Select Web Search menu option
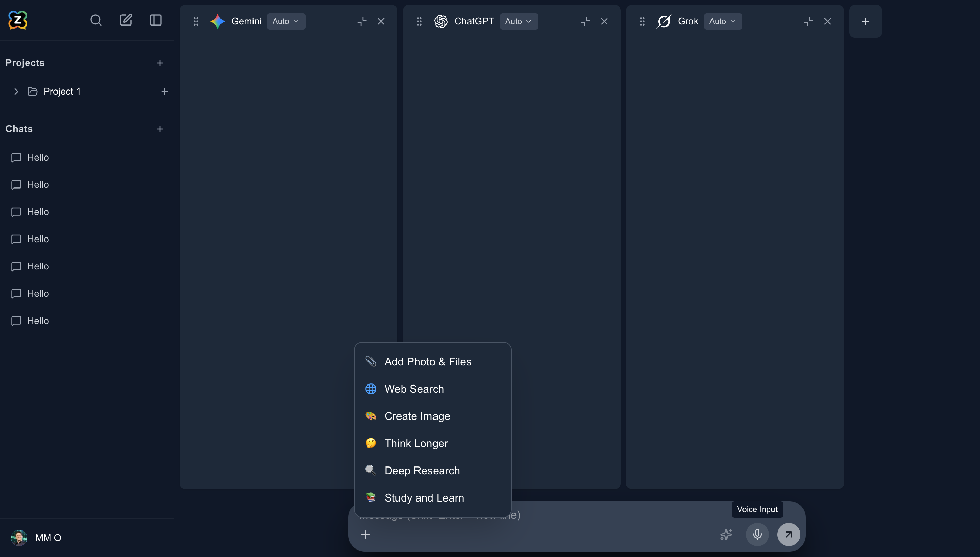980x557 pixels. pos(414,389)
